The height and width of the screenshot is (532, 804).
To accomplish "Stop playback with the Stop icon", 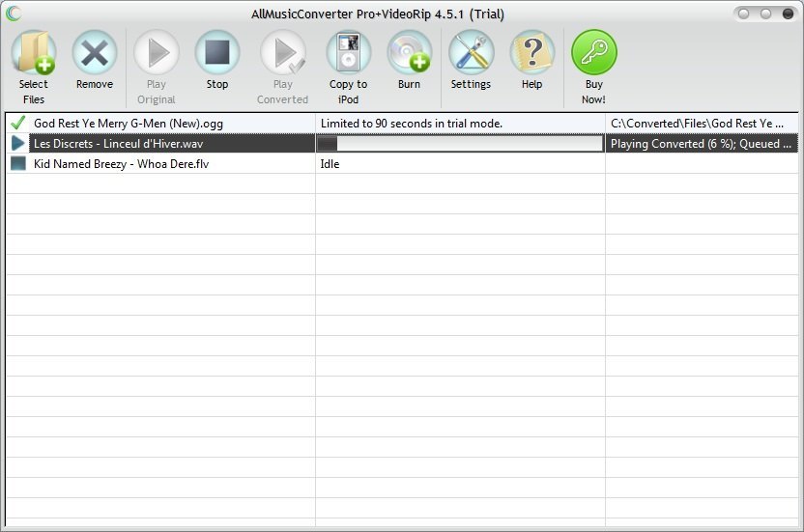I will (x=216, y=53).
